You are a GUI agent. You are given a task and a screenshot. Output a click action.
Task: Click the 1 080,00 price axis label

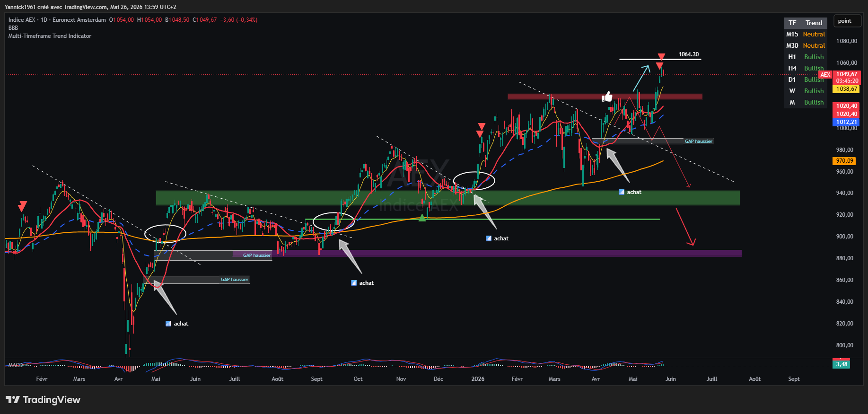(x=847, y=41)
